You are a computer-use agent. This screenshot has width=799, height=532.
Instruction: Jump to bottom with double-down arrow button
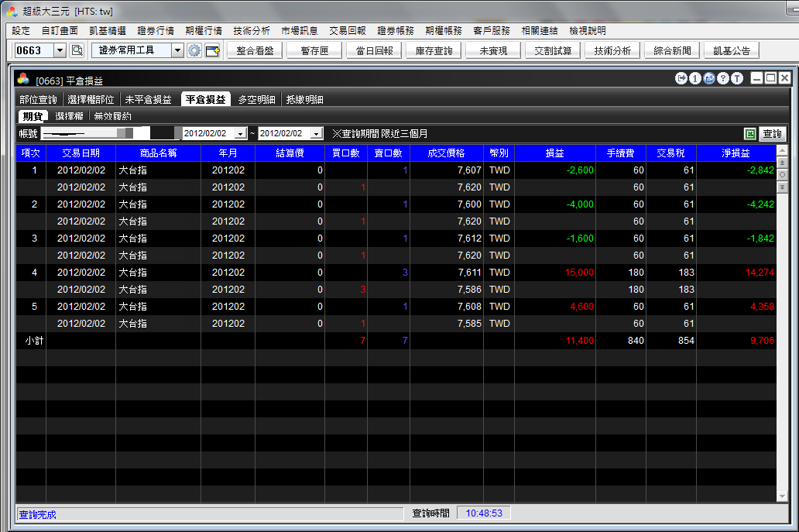point(782,187)
